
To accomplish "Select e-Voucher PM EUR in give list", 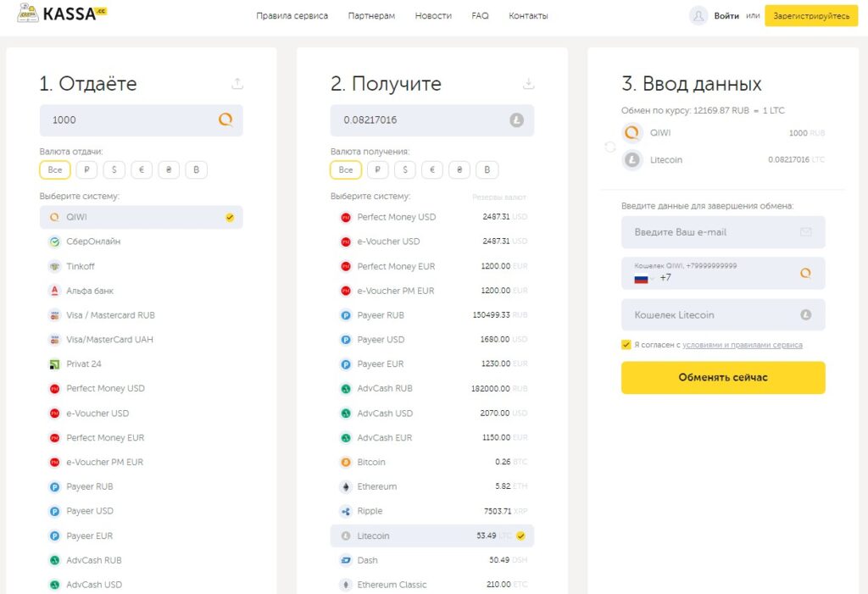I will (142, 463).
